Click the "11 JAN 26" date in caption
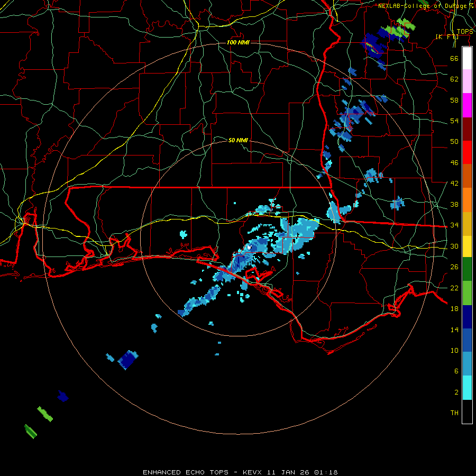Image resolution: width=476 pixels, height=476 pixels. [x=288, y=472]
